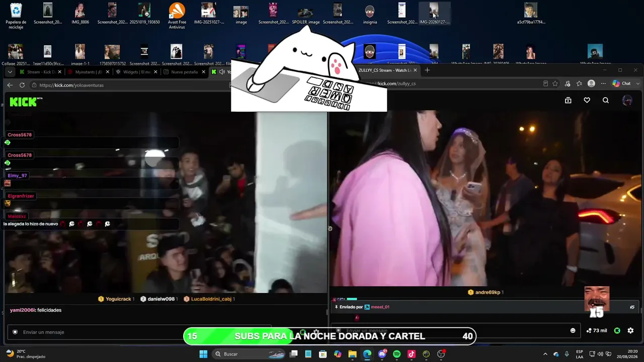This screenshot has height=362, width=644.
Task: Select the IMG_8806 desktop file
Action: tap(80, 14)
